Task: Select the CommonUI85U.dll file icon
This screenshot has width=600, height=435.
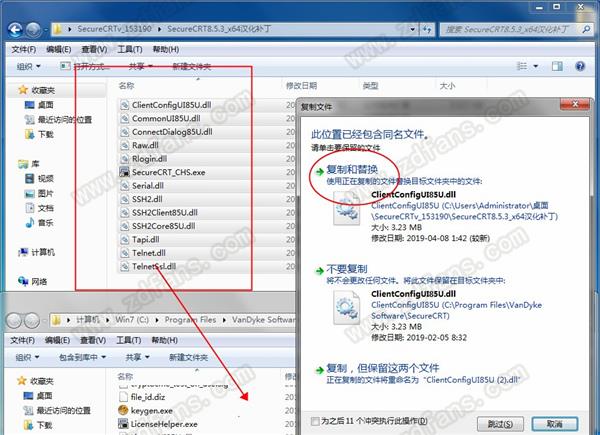Action: point(124,119)
